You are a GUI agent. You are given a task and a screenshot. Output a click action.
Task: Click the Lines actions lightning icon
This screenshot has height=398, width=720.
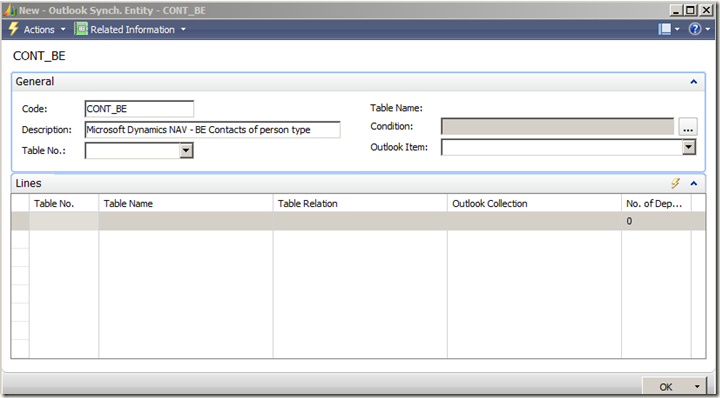675,184
